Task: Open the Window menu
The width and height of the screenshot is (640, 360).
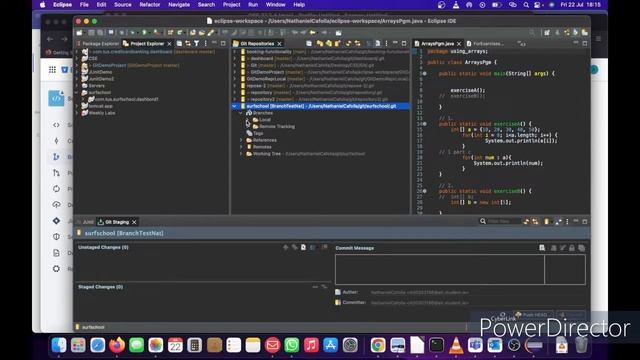Action: pos(276,5)
